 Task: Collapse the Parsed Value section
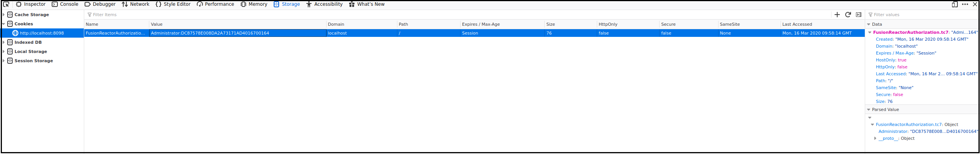tap(869, 109)
